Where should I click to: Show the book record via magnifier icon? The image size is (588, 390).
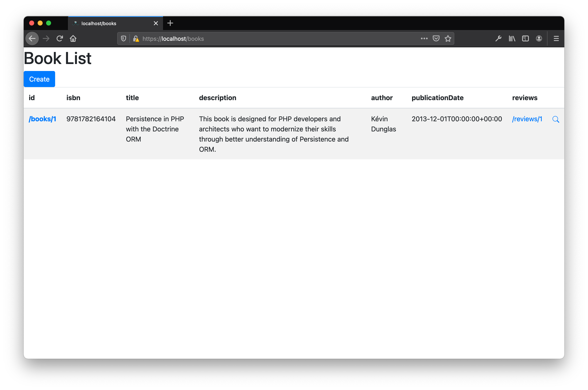click(x=556, y=119)
